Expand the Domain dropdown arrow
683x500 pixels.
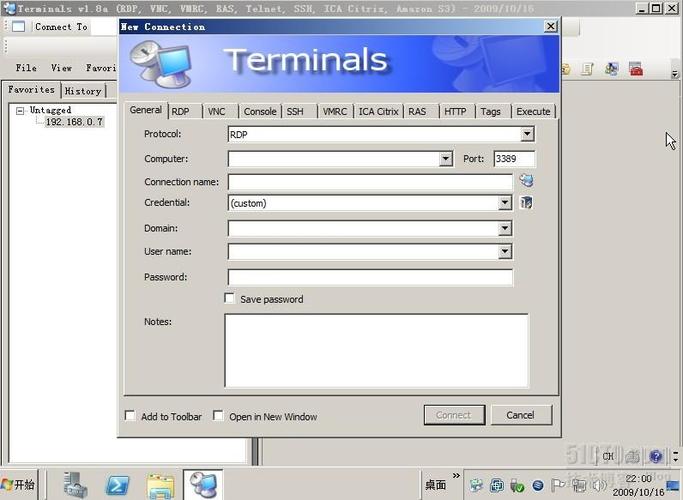505,228
